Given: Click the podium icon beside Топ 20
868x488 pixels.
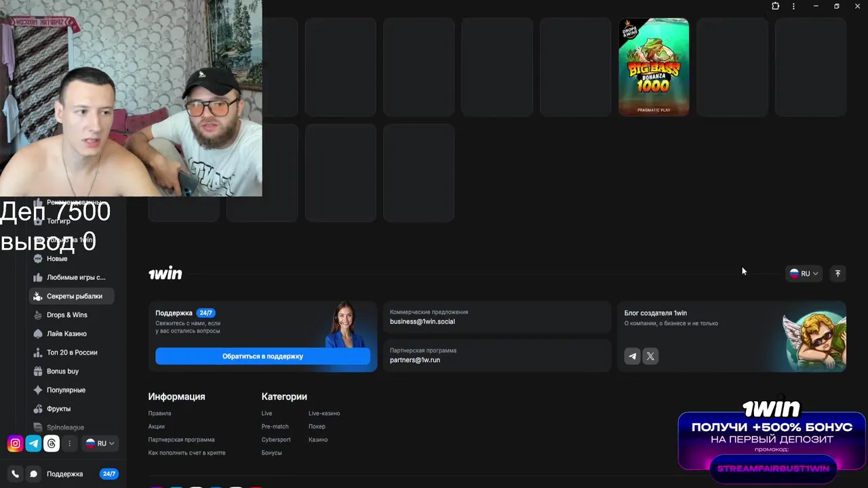Looking at the screenshot, I should click(x=38, y=352).
